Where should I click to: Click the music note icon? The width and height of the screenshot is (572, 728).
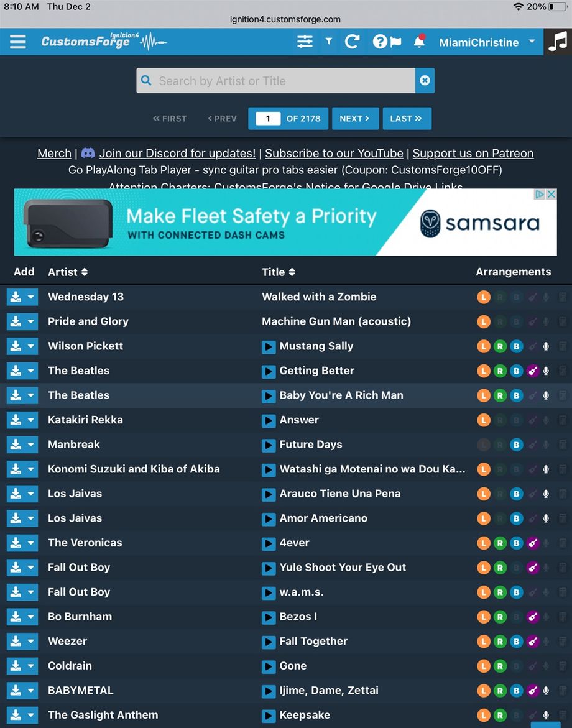[558, 42]
